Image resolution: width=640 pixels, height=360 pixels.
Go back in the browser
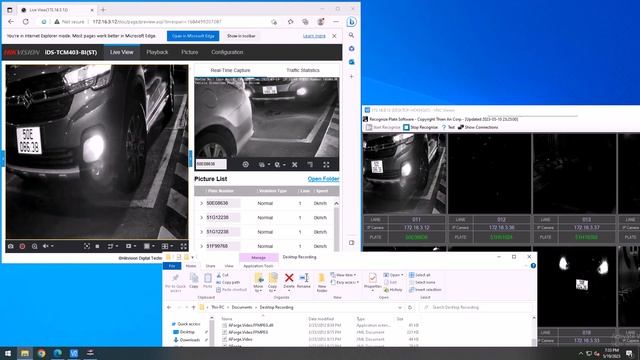pos(11,22)
